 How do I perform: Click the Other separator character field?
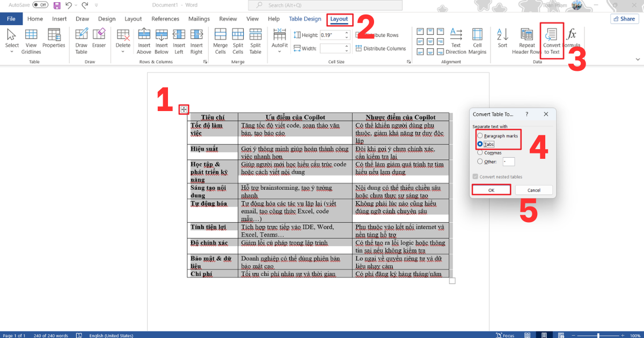(x=509, y=161)
